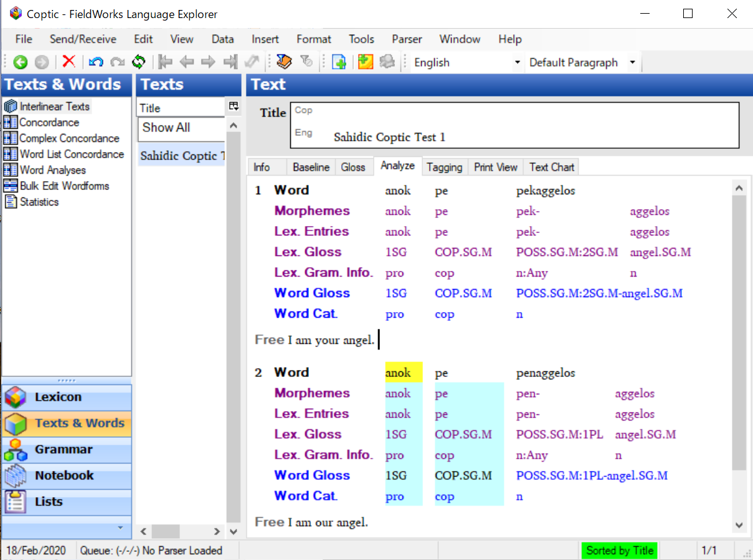Open the Insert menu
Image resolution: width=753 pixels, height=560 pixels.
(x=265, y=39)
